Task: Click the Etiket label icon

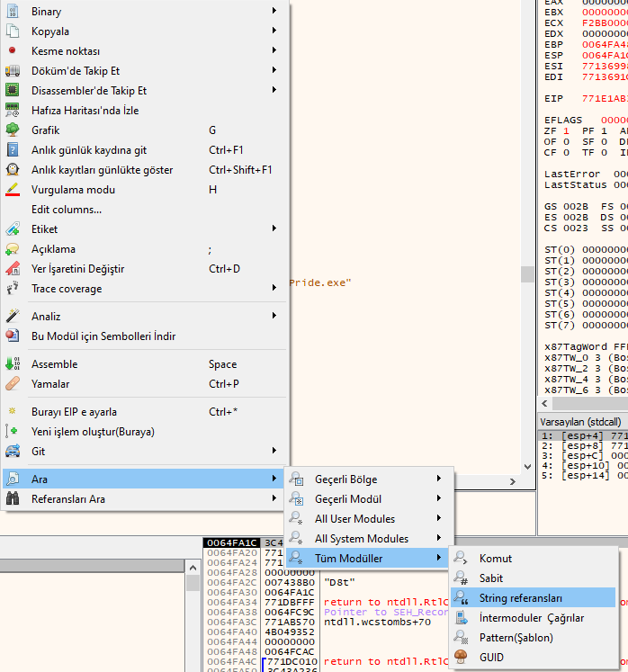Action: [x=13, y=228]
